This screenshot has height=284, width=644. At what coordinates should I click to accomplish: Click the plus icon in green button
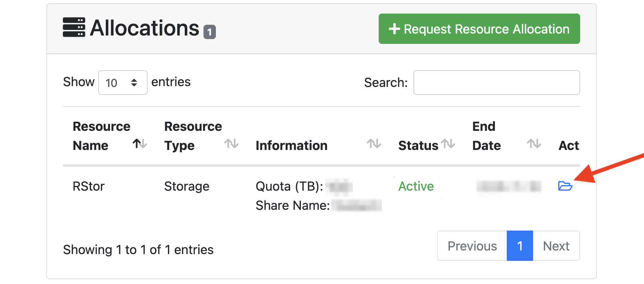(395, 29)
